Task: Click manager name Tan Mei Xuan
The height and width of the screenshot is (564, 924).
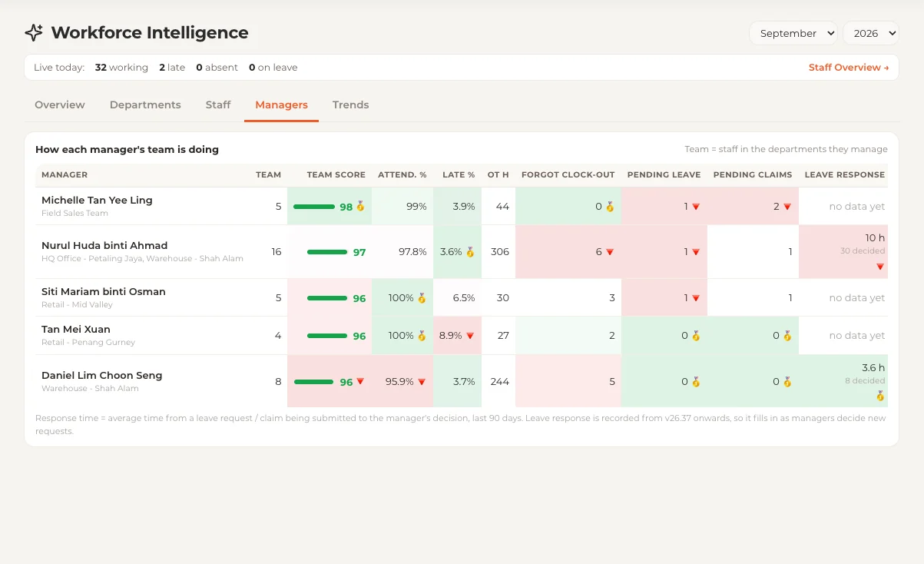Action: coord(76,330)
